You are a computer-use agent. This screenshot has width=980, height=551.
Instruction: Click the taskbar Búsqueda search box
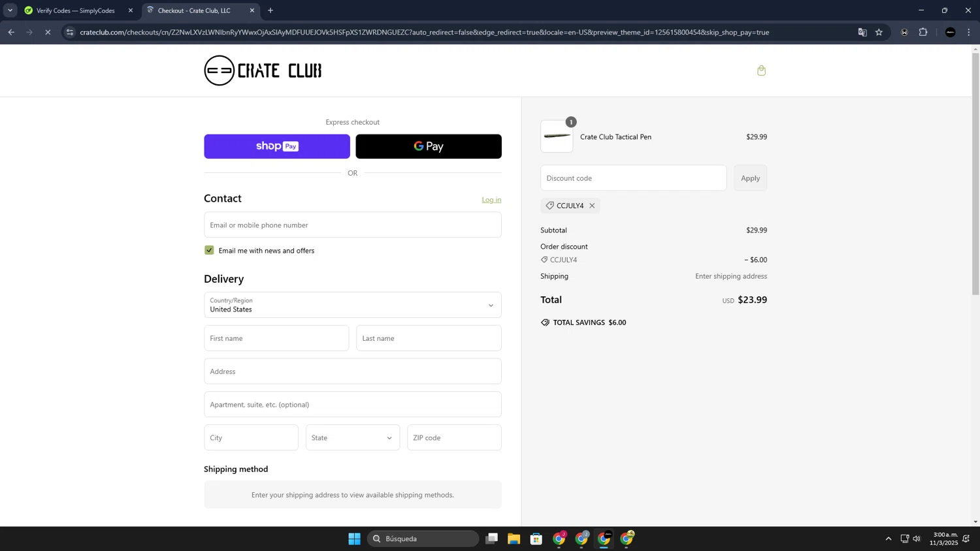coord(423,539)
